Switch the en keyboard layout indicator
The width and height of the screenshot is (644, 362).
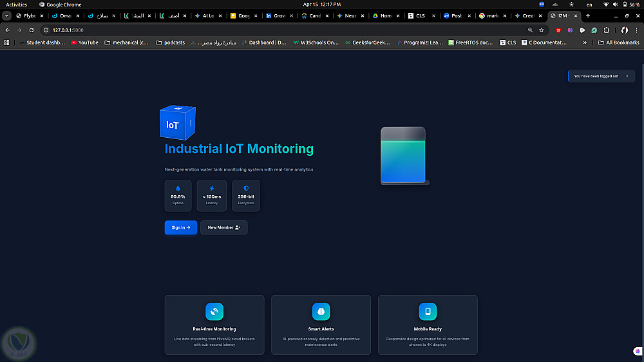tap(589, 5)
